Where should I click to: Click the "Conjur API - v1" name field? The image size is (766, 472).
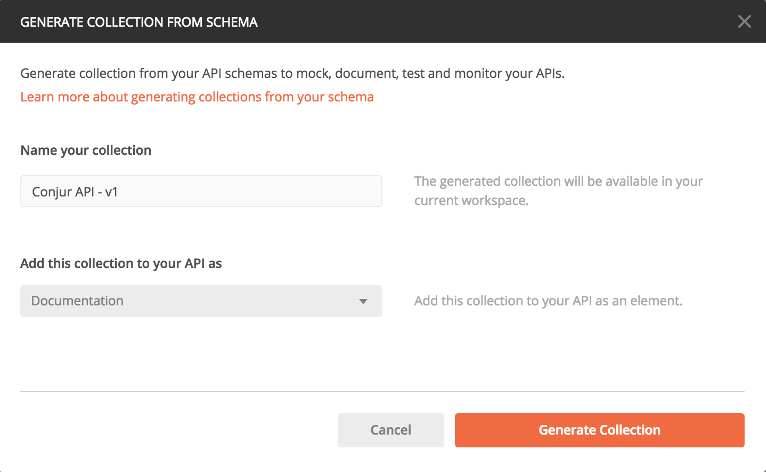tap(200, 191)
